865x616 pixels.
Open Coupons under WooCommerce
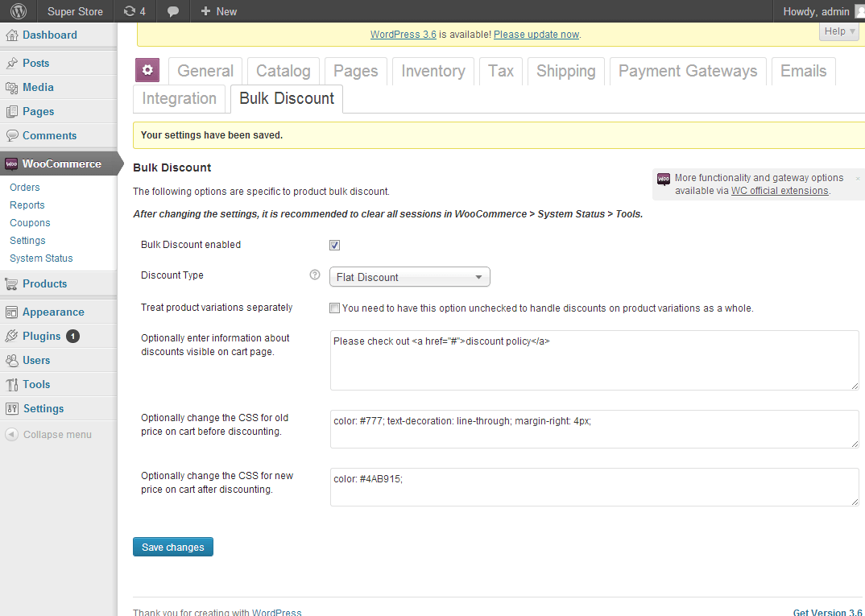point(30,223)
